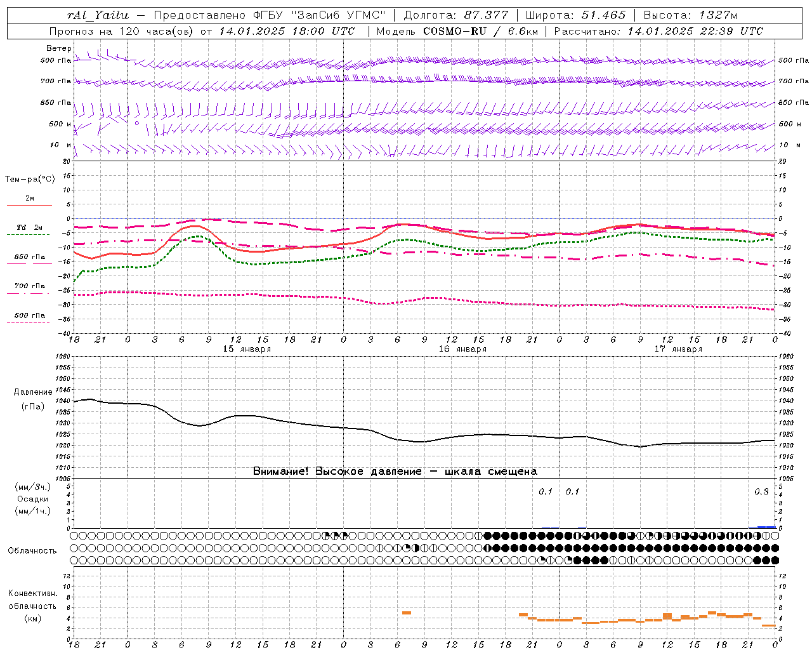Click the '15 января' date label
Viewport: 812px width, 650px height.
[x=247, y=349]
